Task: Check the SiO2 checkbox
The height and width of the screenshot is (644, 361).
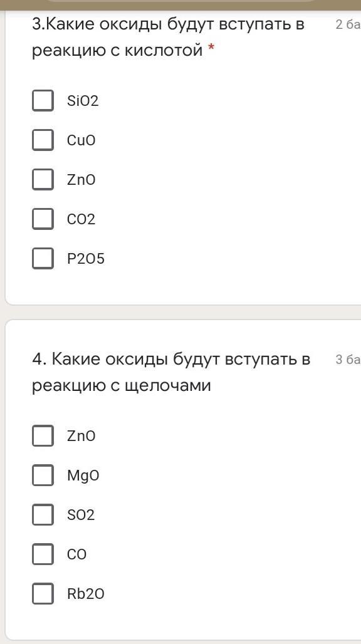Action: (x=43, y=101)
